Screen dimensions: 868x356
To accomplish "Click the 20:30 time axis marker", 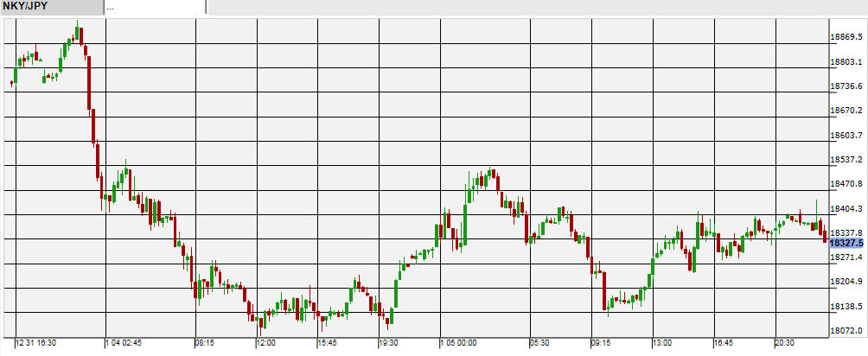I will coord(786,343).
